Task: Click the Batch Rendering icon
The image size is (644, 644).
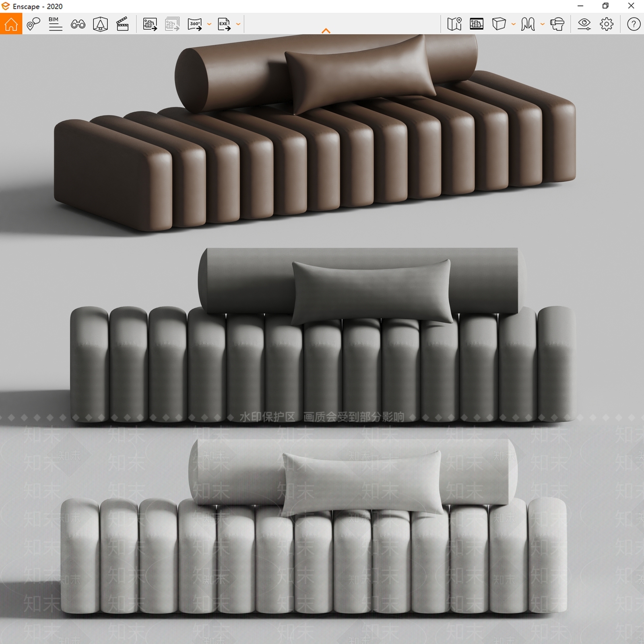Action: pyautogui.click(x=172, y=24)
